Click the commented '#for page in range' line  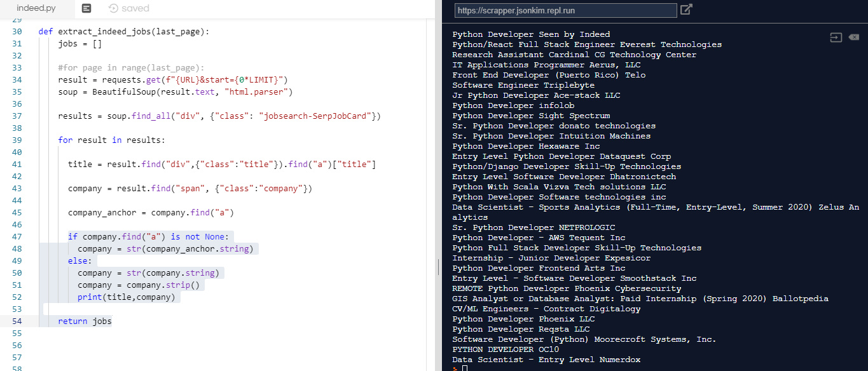tap(131, 68)
